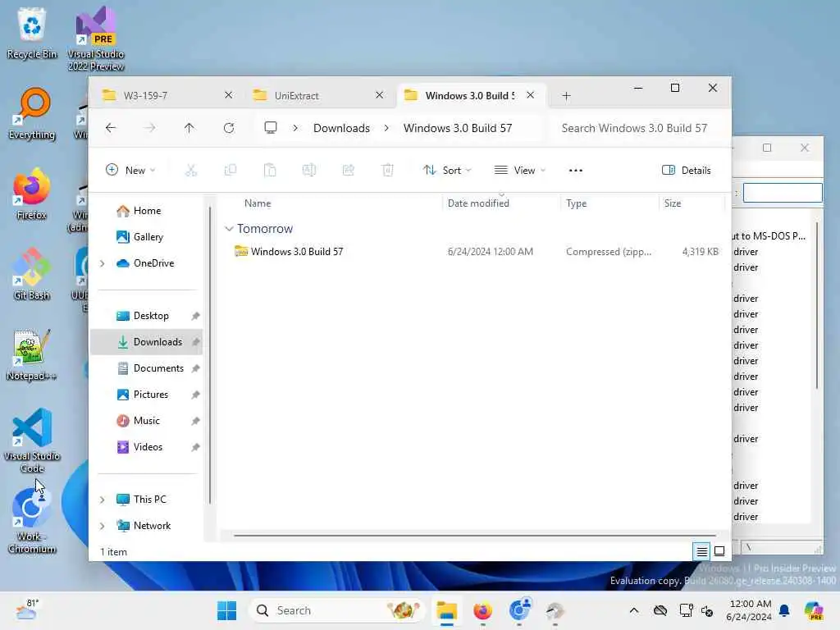Screen dimensions: 840x630
Task: Click the Paste toolbar icon
Action: [x=270, y=171]
